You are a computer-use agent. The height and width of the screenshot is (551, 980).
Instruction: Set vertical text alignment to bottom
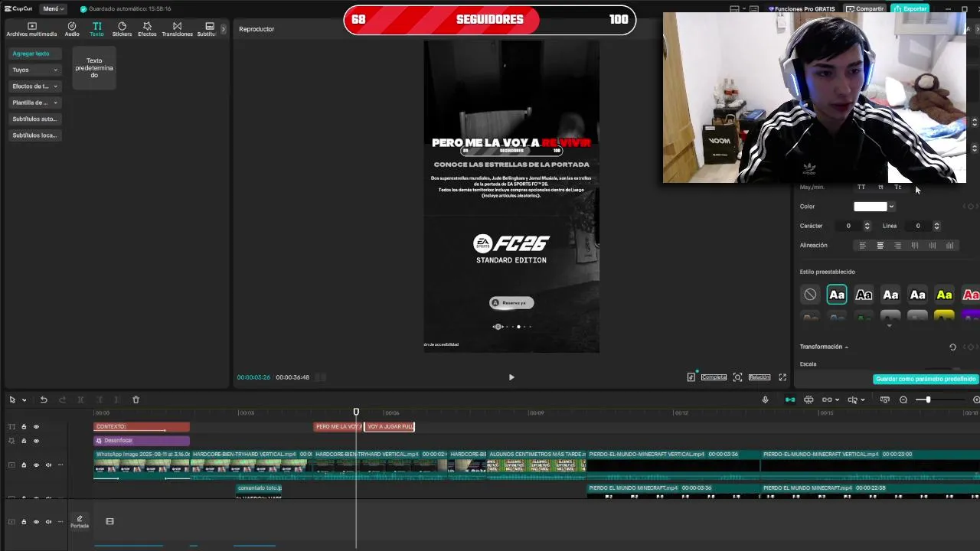[x=950, y=246]
